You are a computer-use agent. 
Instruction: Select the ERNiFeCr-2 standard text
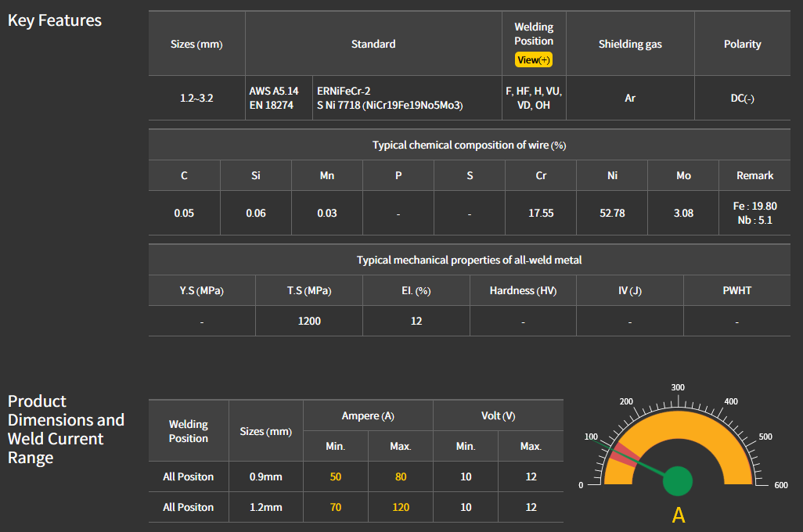coord(344,92)
